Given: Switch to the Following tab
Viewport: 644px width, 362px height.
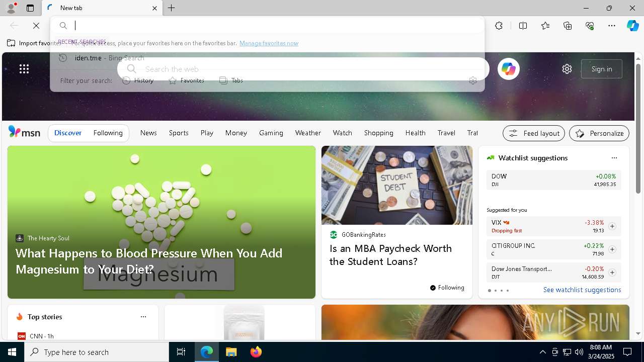Looking at the screenshot, I should click(x=108, y=133).
